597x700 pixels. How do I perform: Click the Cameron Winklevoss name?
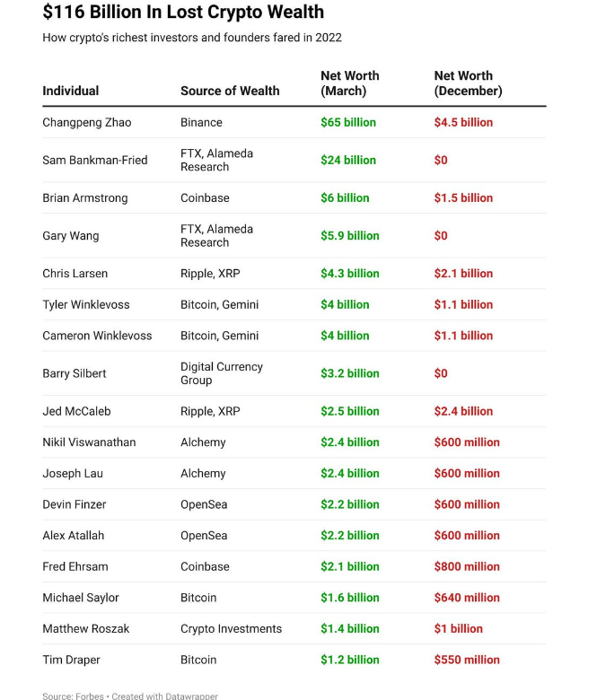[97, 336]
